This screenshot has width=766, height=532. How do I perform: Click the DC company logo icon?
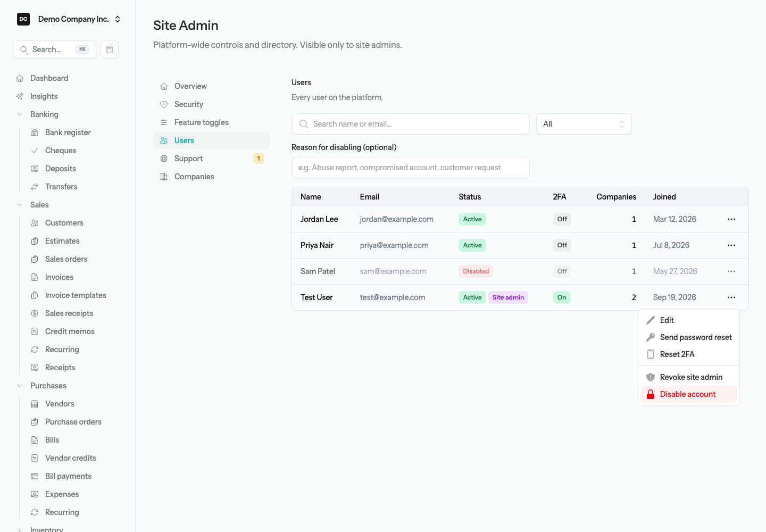[23, 19]
